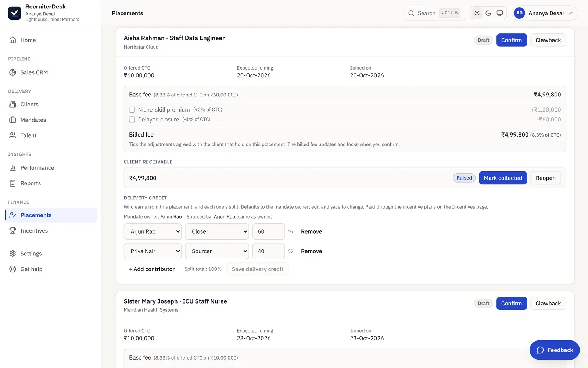Tick the Niche-skill premium checkbox
588x368 pixels.
[x=132, y=110]
